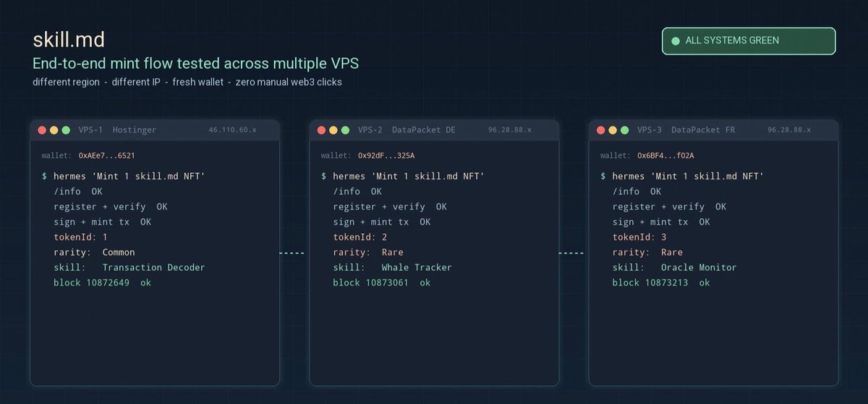868x404 pixels.
Task: Click 'register + verify OK' in VPS-3
Action: (x=669, y=206)
